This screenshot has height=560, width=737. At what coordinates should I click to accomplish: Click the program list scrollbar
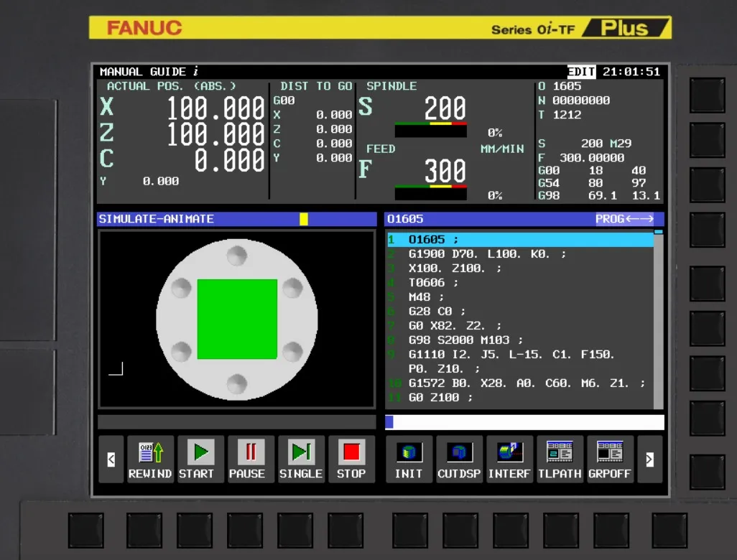pyautogui.click(x=659, y=319)
